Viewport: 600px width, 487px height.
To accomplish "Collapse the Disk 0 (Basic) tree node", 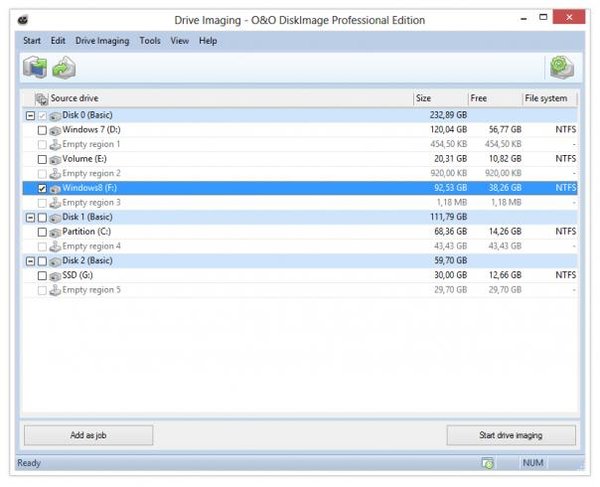I will 28,116.
